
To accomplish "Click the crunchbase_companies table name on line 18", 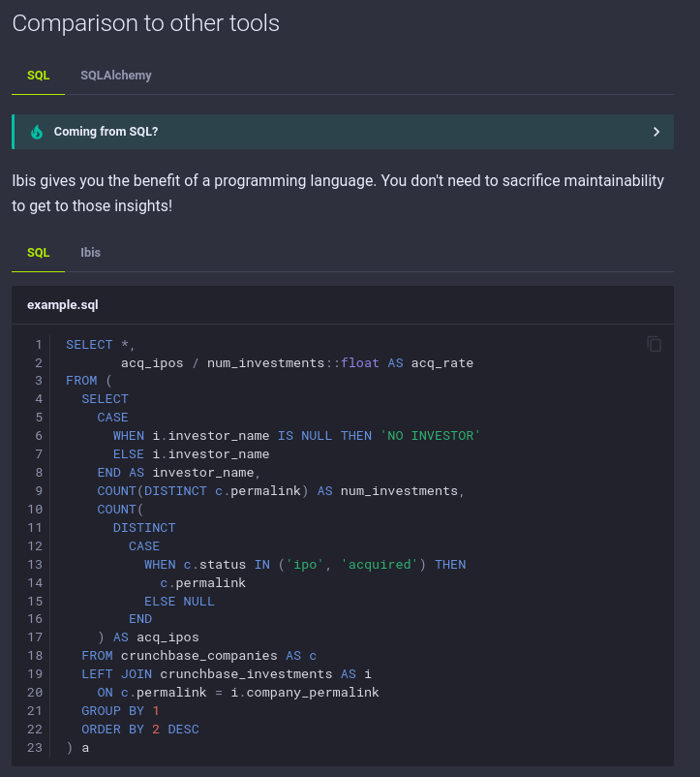I will coord(200,655).
